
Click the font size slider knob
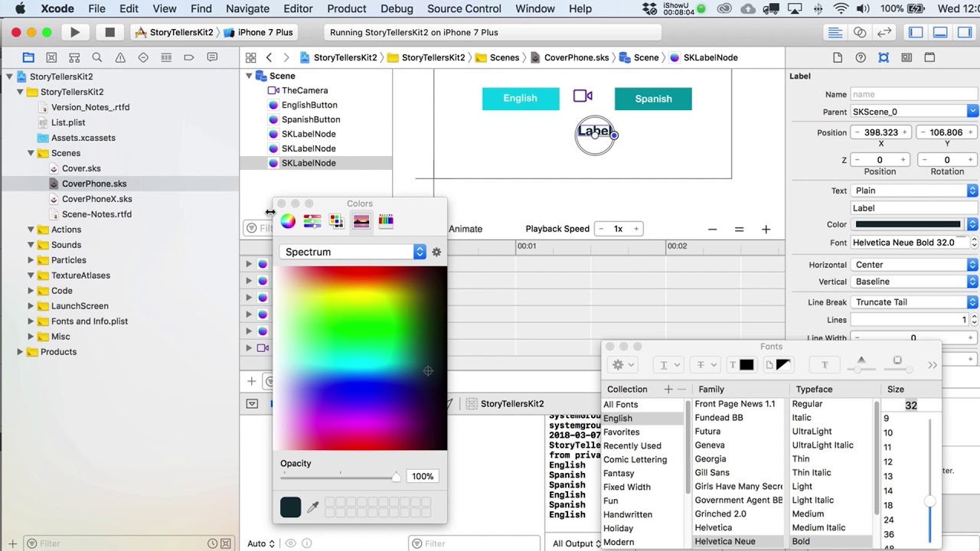929,501
